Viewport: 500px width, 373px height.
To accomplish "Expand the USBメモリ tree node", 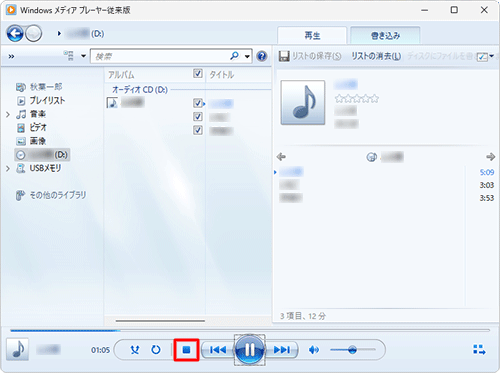I will click(x=8, y=168).
